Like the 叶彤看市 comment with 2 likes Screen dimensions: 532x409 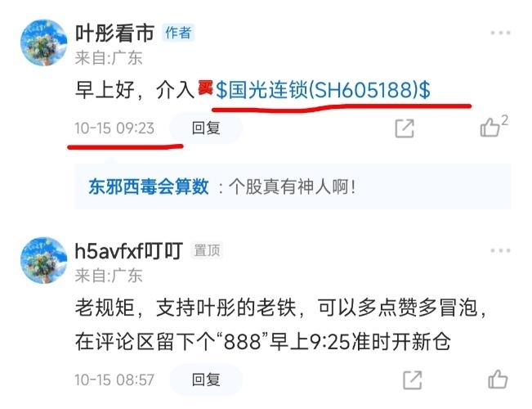pos(494,126)
